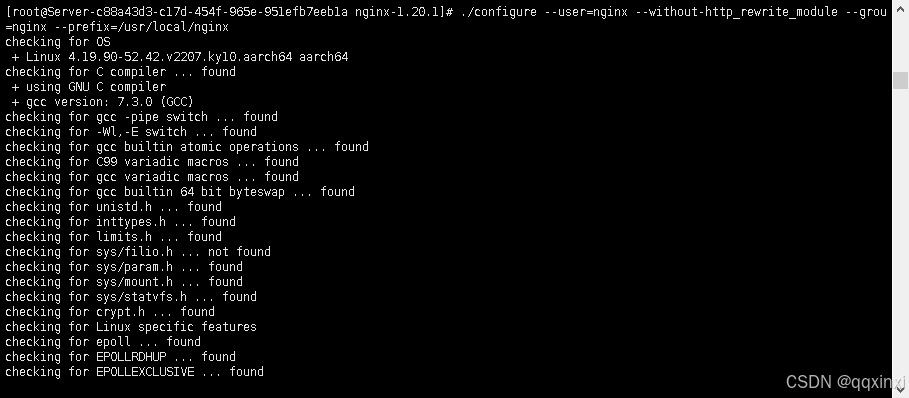The width and height of the screenshot is (909, 398).
Task: Click the --prefix=/usr/local/nginx argument
Action: click(x=141, y=27)
